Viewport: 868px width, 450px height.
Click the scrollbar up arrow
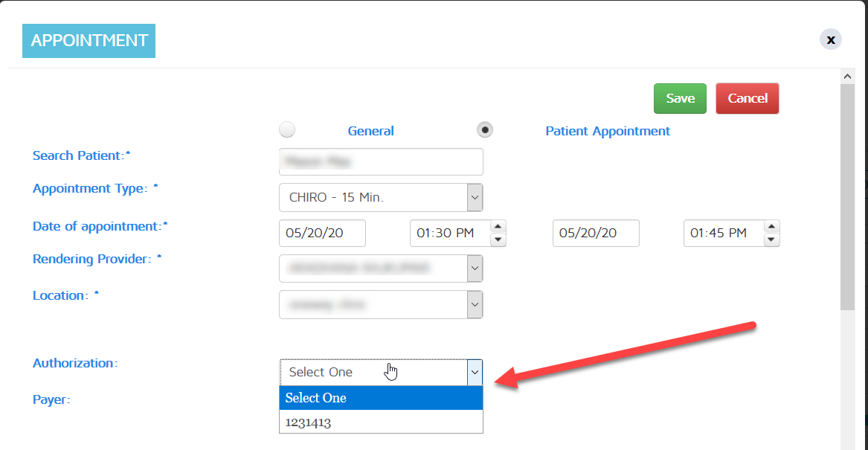[x=847, y=76]
